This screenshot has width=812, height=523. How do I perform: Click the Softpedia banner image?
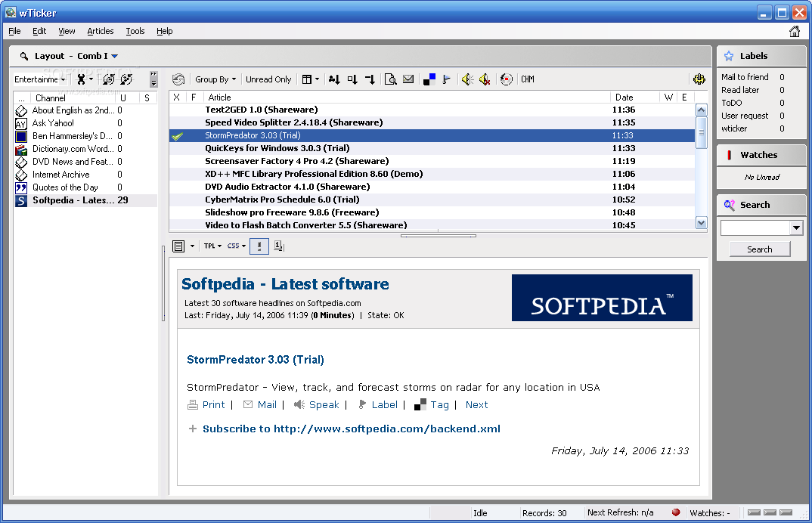pos(602,298)
